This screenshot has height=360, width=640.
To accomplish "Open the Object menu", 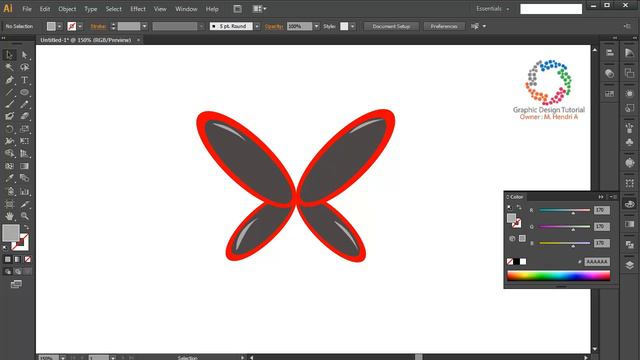I will (x=67, y=9).
